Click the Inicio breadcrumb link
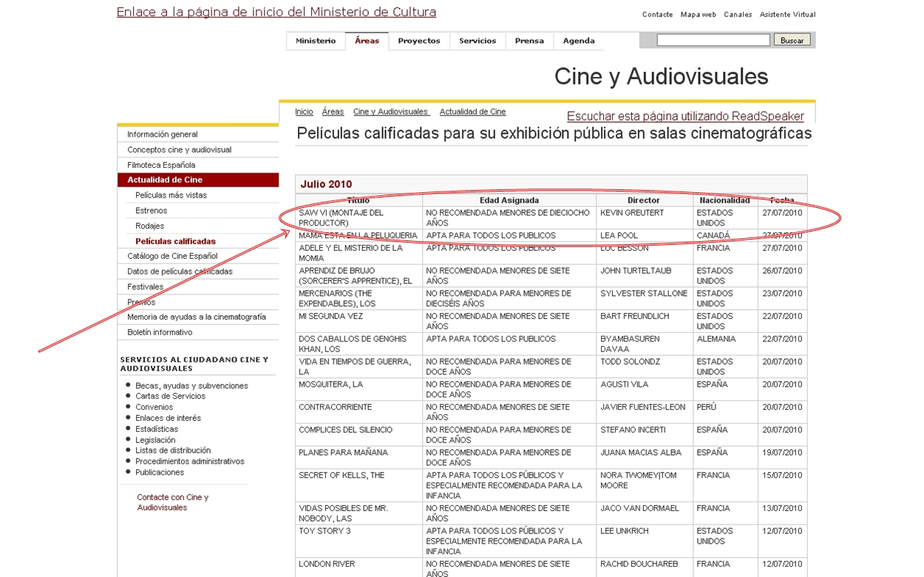This screenshot has height=577, width=924. pos(304,112)
